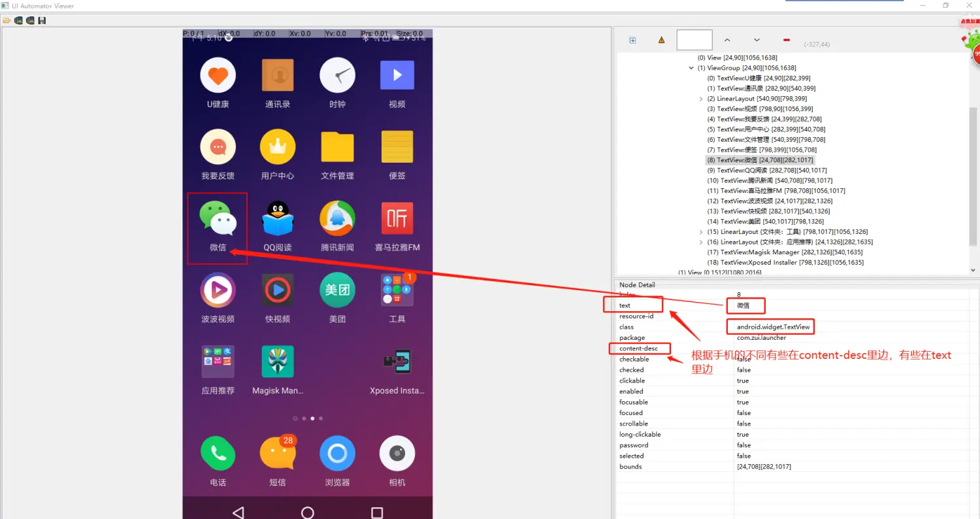Tap the Magisk Manager app icon
The height and width of the screenshot is (519, 980).
[x=278, y=361]
